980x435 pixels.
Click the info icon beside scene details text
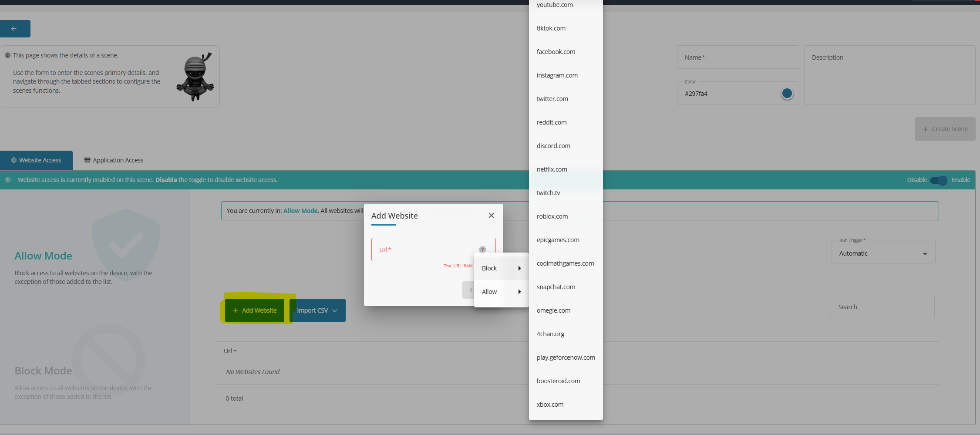click(7, 55)
